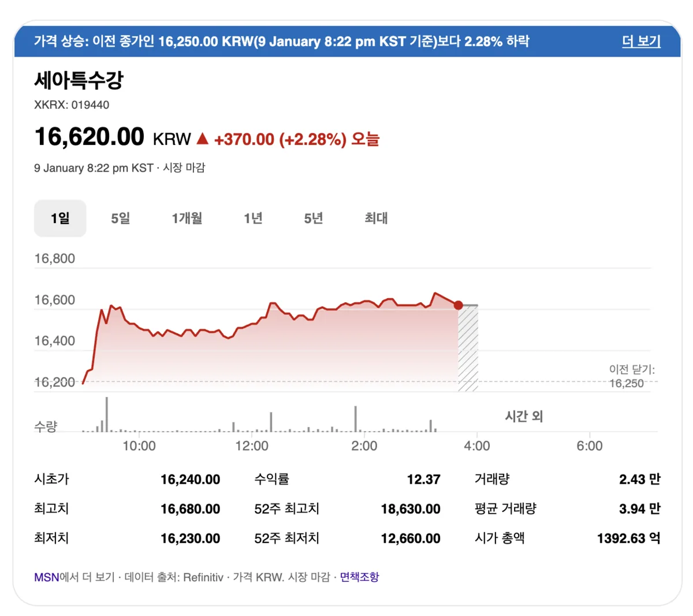Click the red current price dot on chart
This screenshot has height=616, width=693.
[458, 305]
